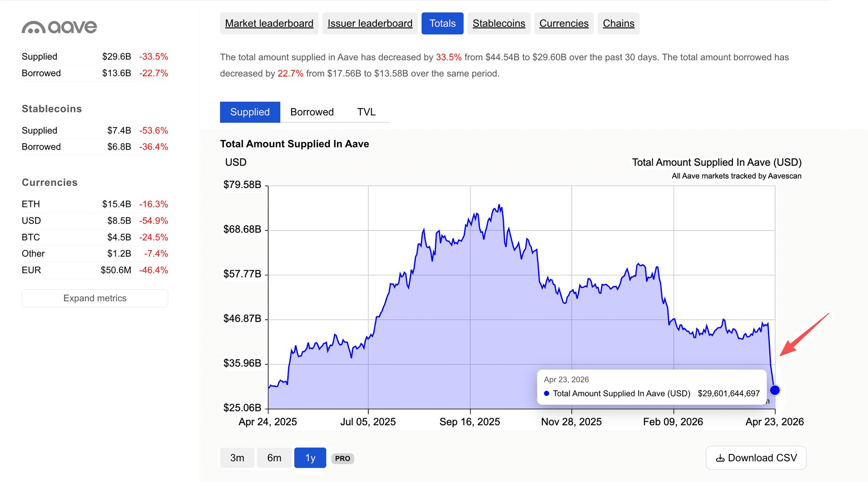Open the Market leaderboard tab
The width and height of the screenshot is (868, 482).
269,23
